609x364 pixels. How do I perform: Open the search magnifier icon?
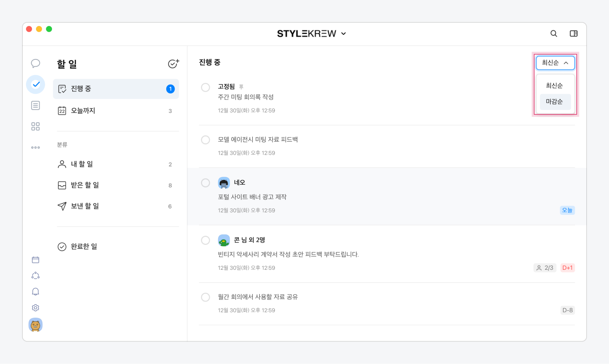pos(554,34)
